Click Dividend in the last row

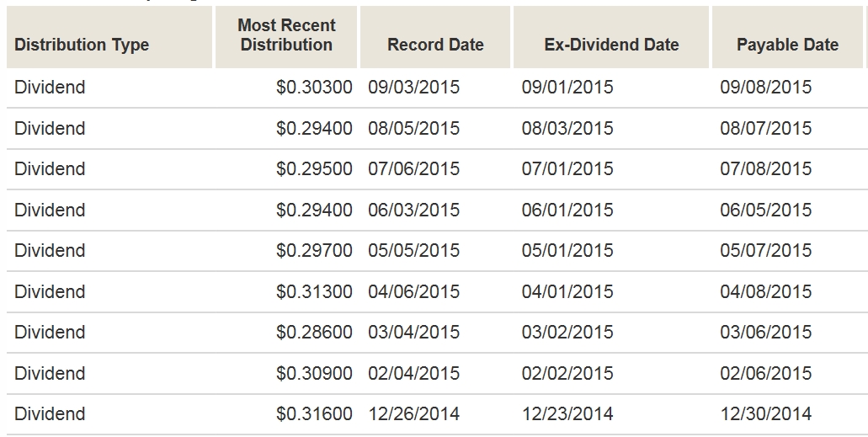50,414
